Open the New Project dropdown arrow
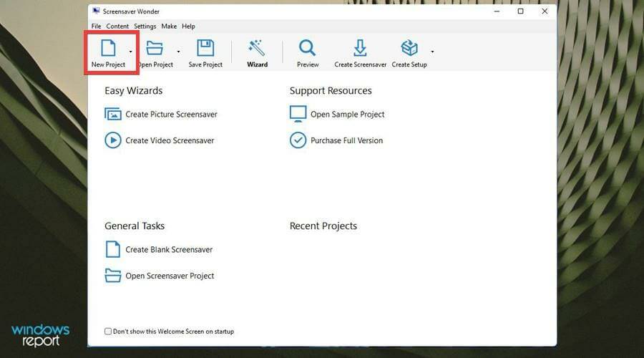 point(131,52)
